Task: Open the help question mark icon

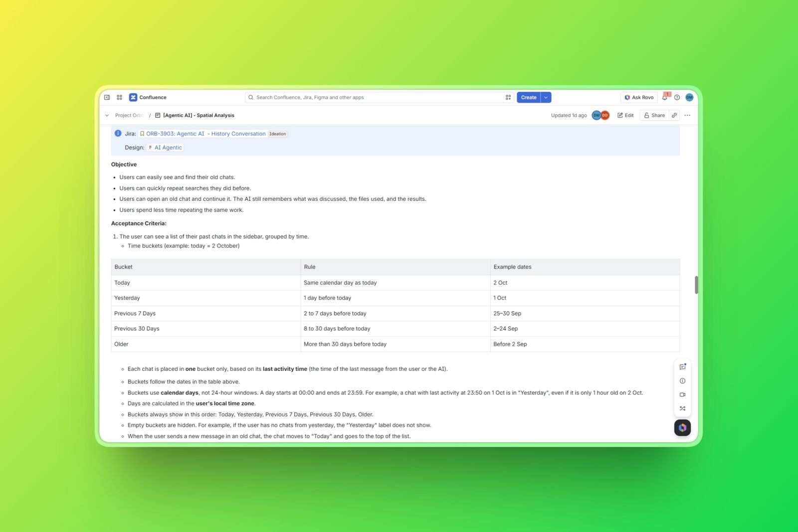Action: pyautogui.click(x=677, y=97)
